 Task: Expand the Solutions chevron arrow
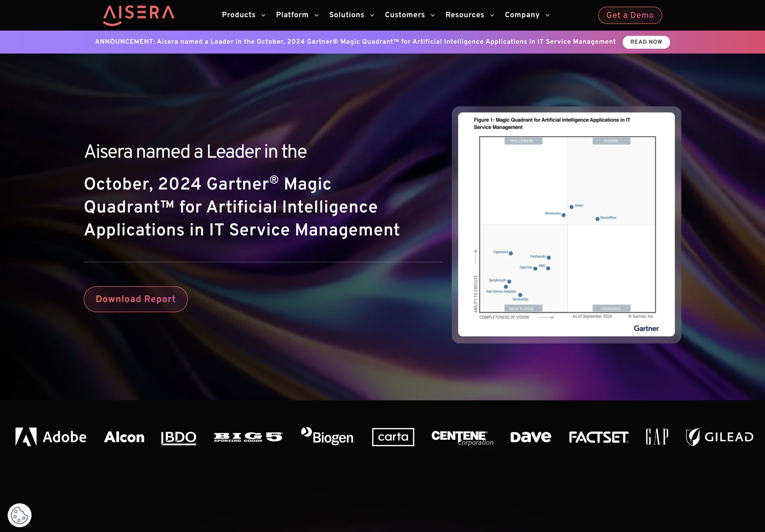[372, 15]
